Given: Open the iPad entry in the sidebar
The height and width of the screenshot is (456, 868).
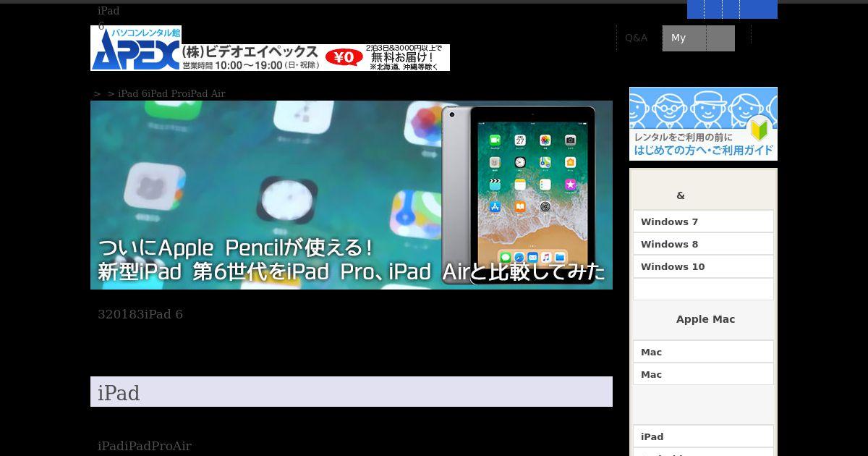Looking at the screenshot, I should (x=703, y=436).
